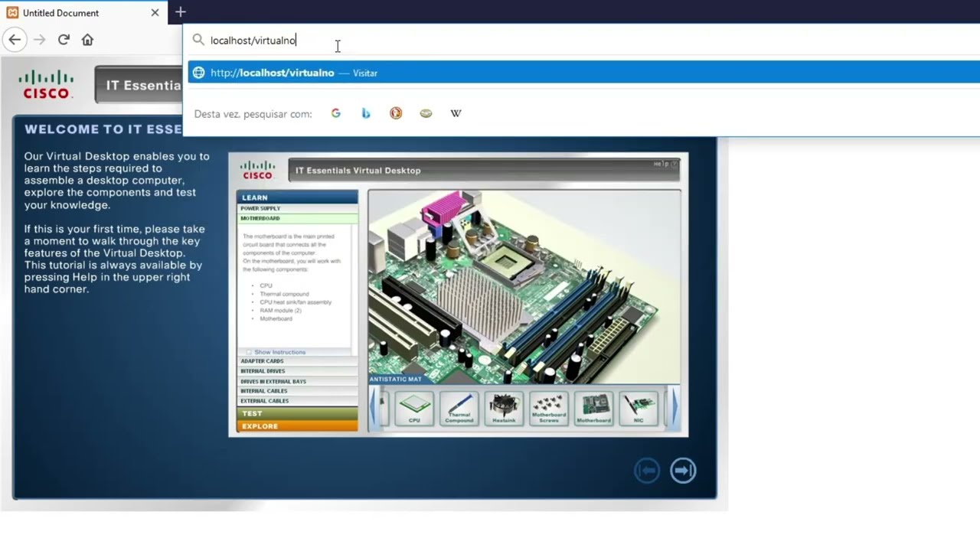The image size is (980, 551).
Task: Pick the CPU component icon
Action: pyautogui.click(x=414, y=408)
